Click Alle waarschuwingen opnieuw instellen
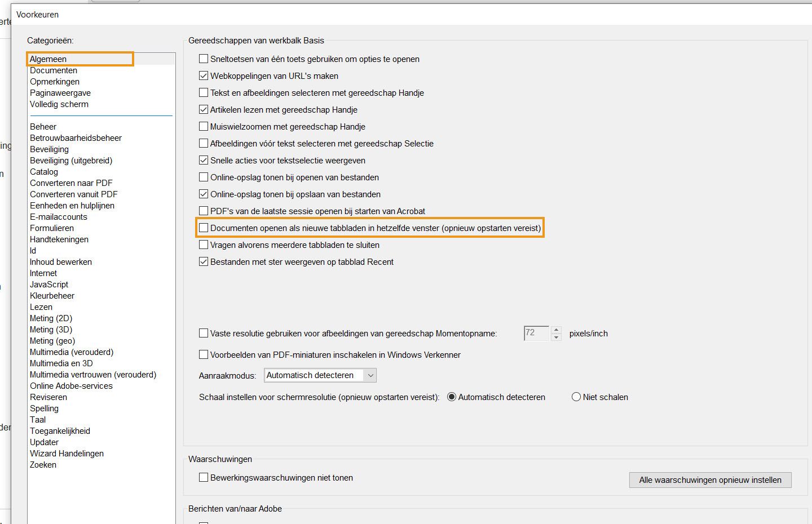Screen dimensions: 812x524 (x=710, y=479)
